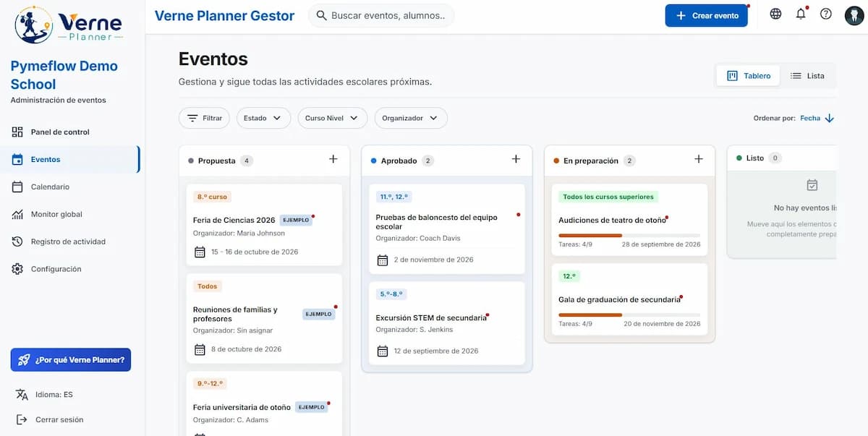This screenshot has height=436, width=868.
Task: Change the Fecha sort option
Action: pos(810,119)
